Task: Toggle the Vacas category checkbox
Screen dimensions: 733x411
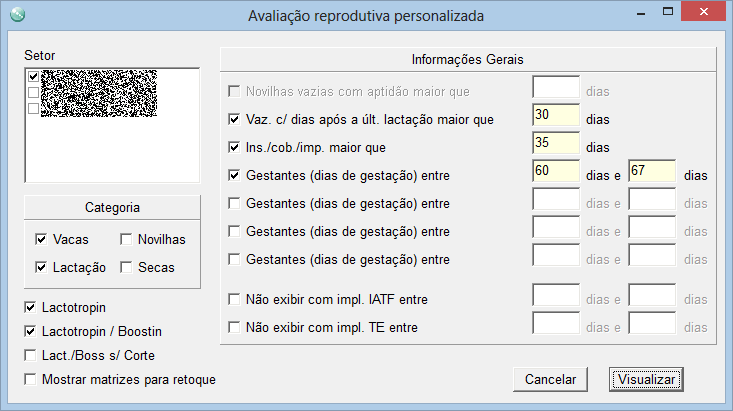Action: click(41, 239)
